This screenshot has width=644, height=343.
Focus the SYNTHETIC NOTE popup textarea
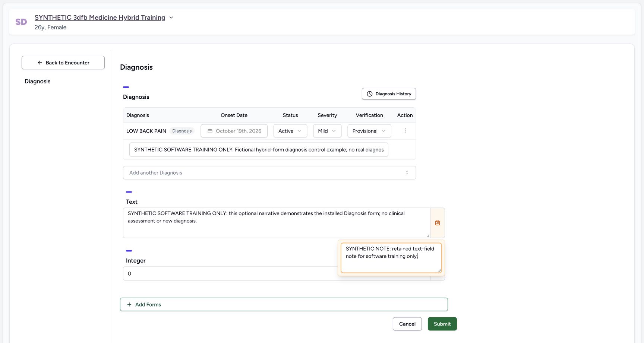point(391,258)
